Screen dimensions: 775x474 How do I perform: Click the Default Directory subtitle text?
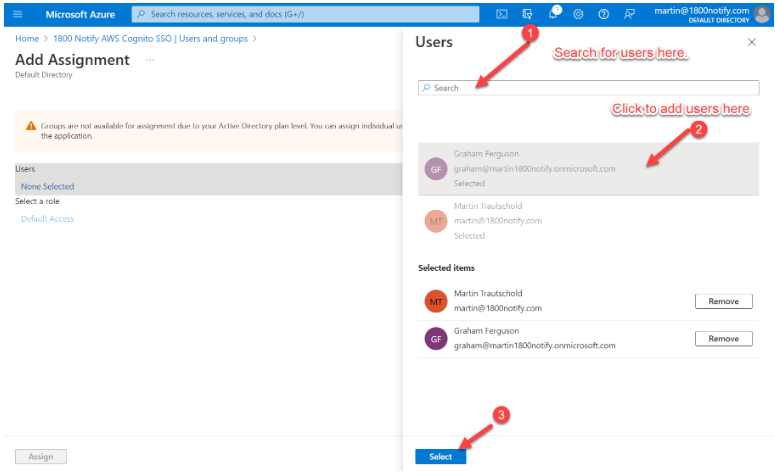click(43, 75)
